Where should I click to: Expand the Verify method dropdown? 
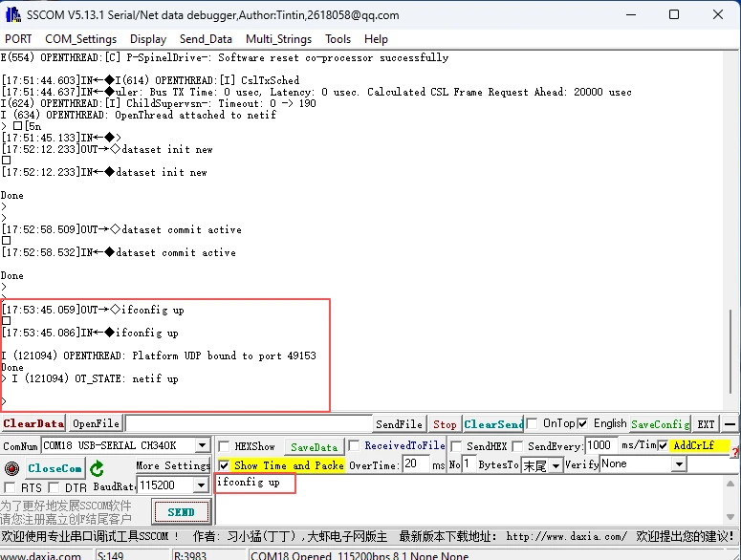pos(679,464)
